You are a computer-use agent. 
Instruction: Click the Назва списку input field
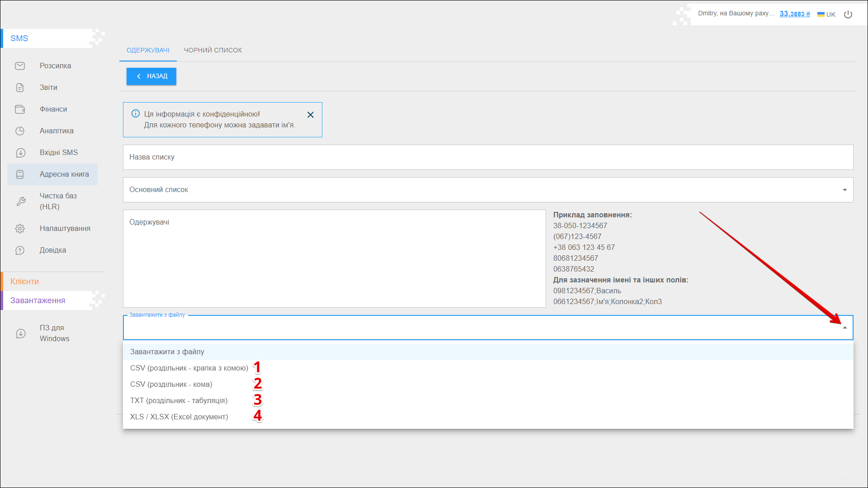487,157
